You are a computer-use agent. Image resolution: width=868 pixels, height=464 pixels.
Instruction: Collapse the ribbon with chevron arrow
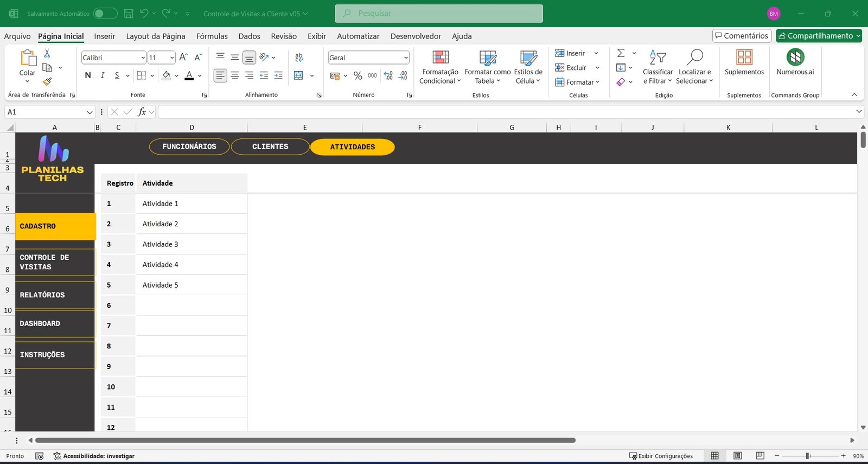click(854, 95)
